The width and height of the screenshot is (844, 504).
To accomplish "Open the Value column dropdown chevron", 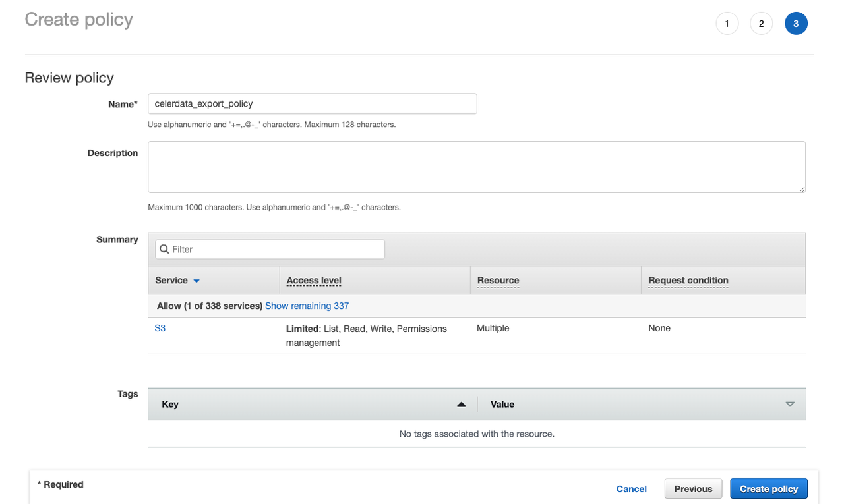I will (789, 404).
